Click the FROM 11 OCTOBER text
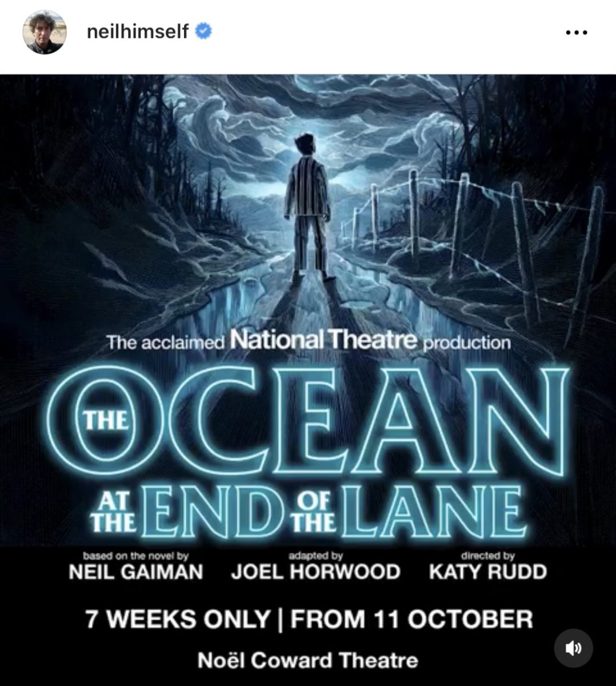Image resolution: width=616 pixels, height=686 pixels. pos(411,619)
